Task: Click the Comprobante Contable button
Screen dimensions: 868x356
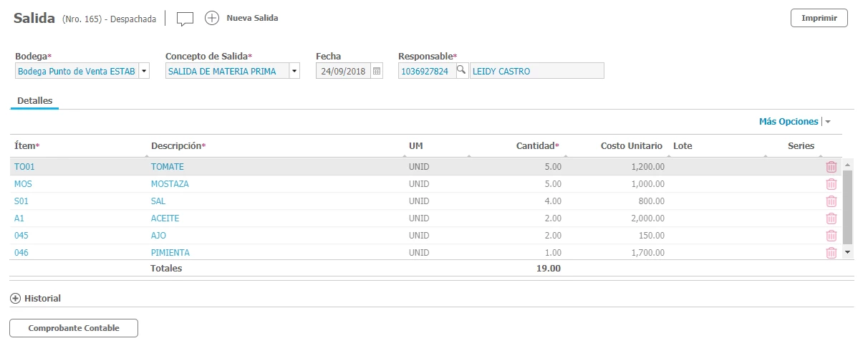Action: click(73, 328)
